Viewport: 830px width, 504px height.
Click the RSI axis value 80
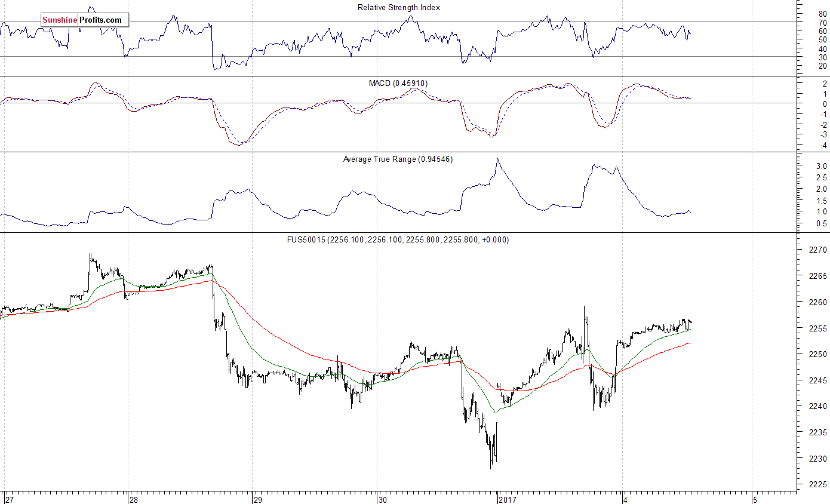pos(822,14)
